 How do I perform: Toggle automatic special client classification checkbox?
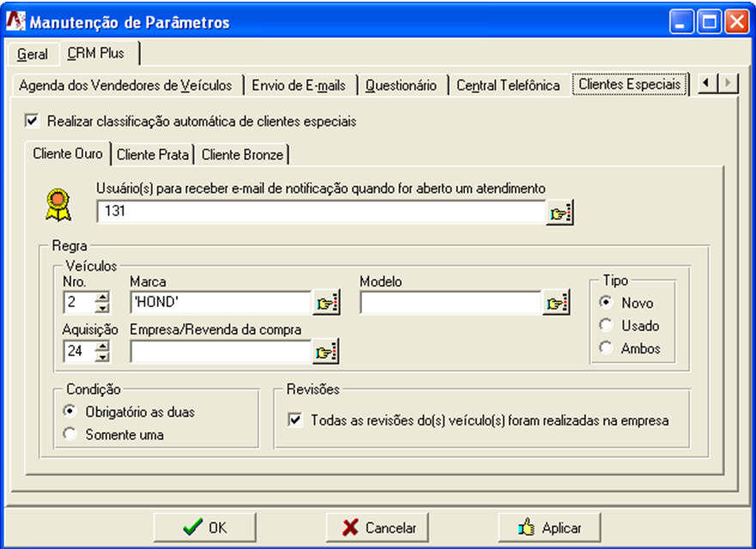33,121
